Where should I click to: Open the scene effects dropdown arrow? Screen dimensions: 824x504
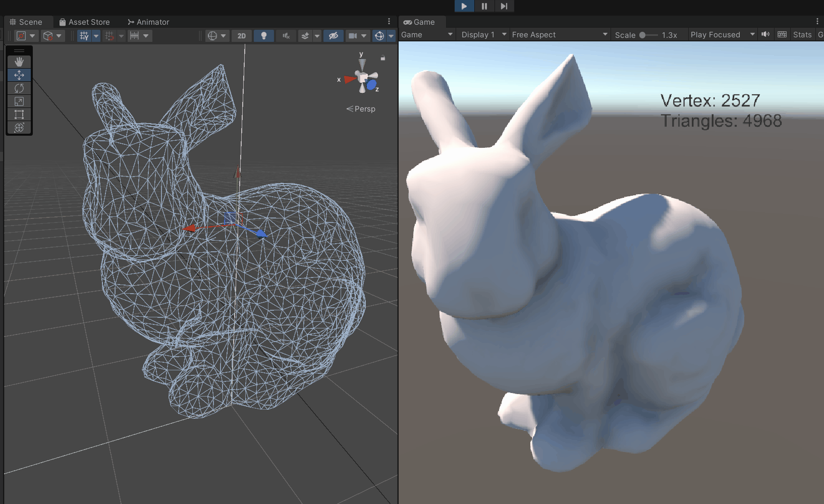click(x=317, y=36)
